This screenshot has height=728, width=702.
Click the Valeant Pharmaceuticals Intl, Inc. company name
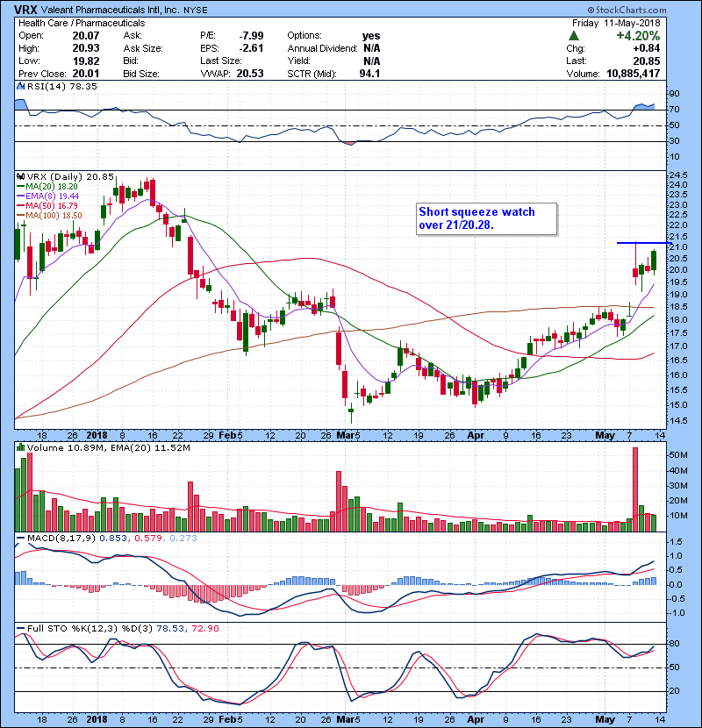pos(110,10)
